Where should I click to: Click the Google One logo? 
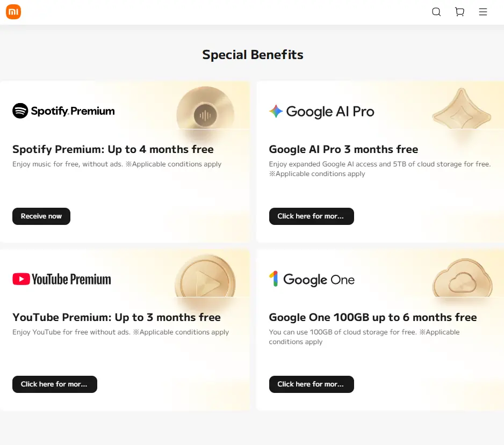[312, 279]
